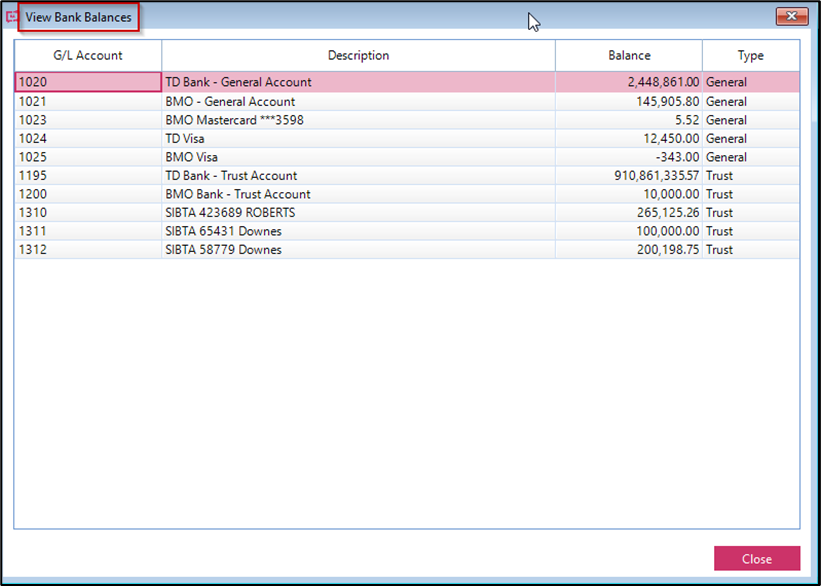Select the BMO Bank - Trust Account row
821x586 pixels.
point(359,194)
